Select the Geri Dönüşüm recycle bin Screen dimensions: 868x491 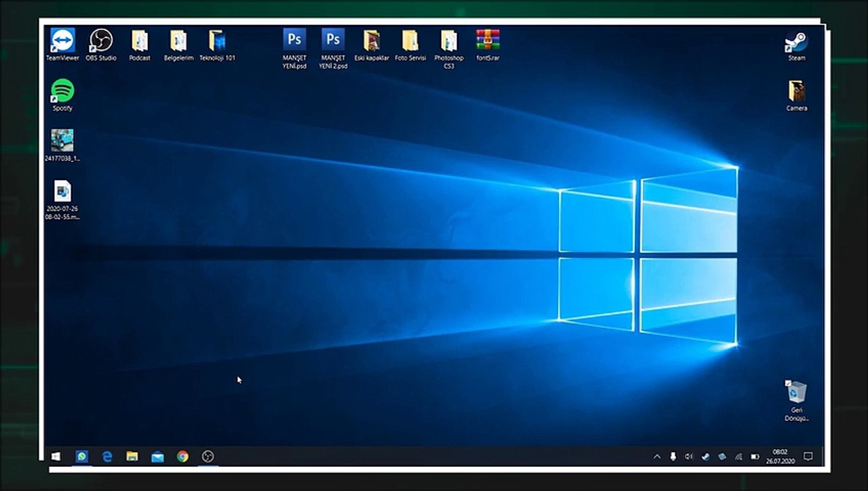797,401
